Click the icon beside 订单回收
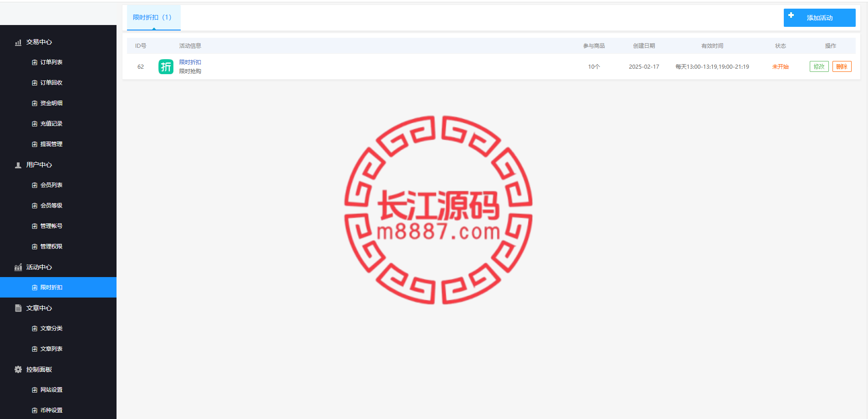Screen dimensions: 868x419 [35, 83]
